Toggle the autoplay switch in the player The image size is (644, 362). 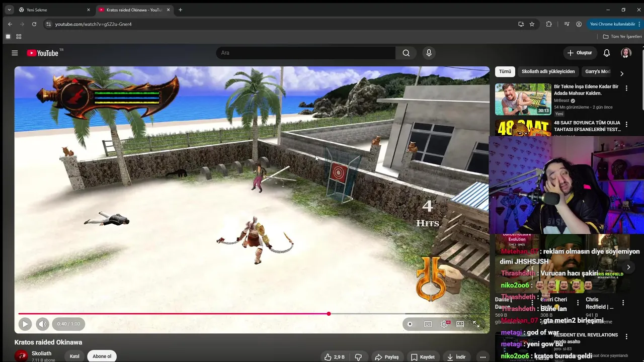(410, 324)
